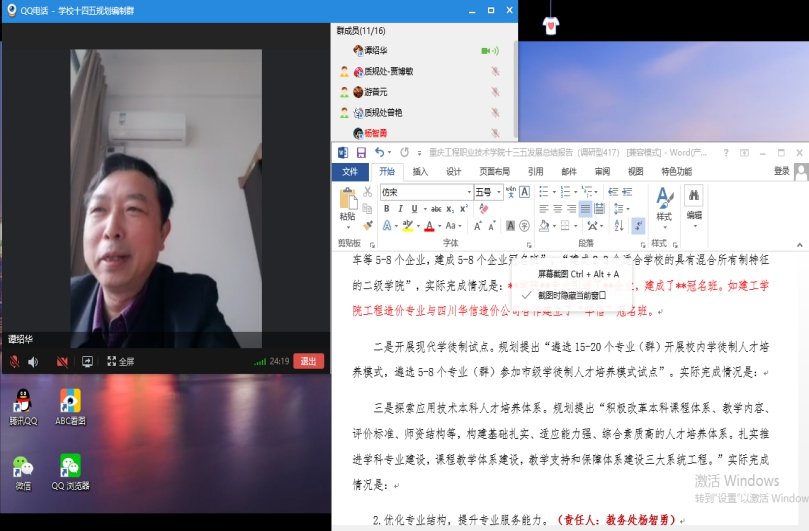
Task: Center paragraph text
Action: (x=558, y=209)
